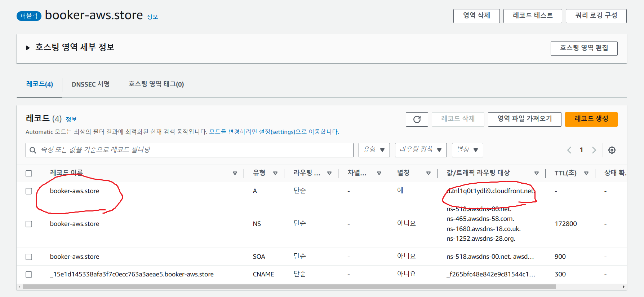Click disabled 레코드 삭제 button

[458, 119]
